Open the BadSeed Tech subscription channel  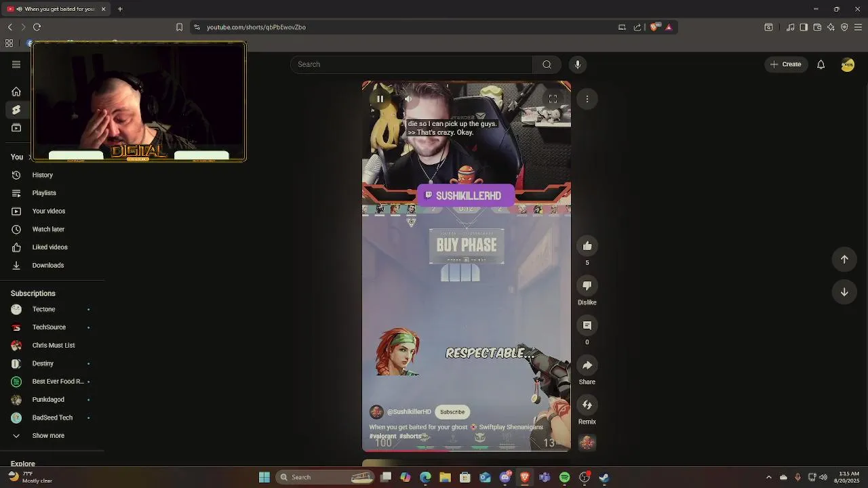[52, 418]
